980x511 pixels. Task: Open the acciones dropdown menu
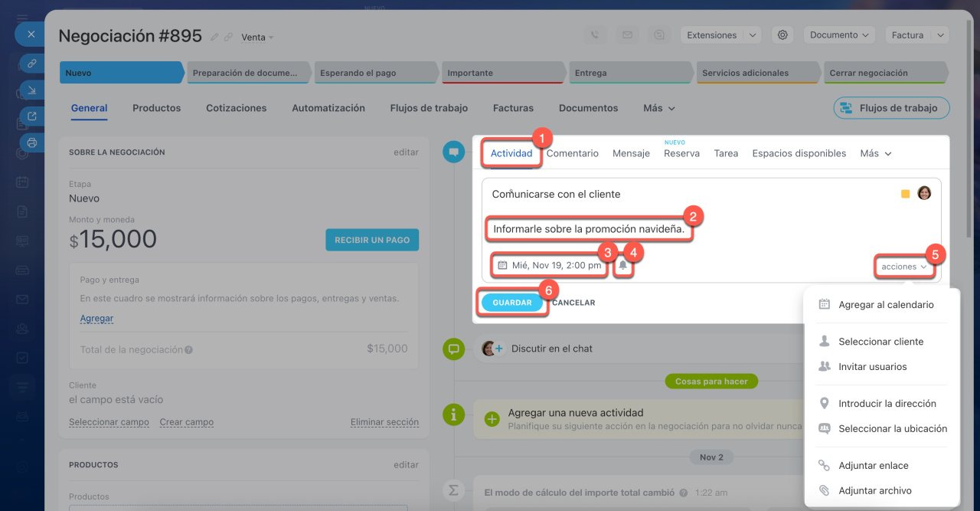[904, 267]
